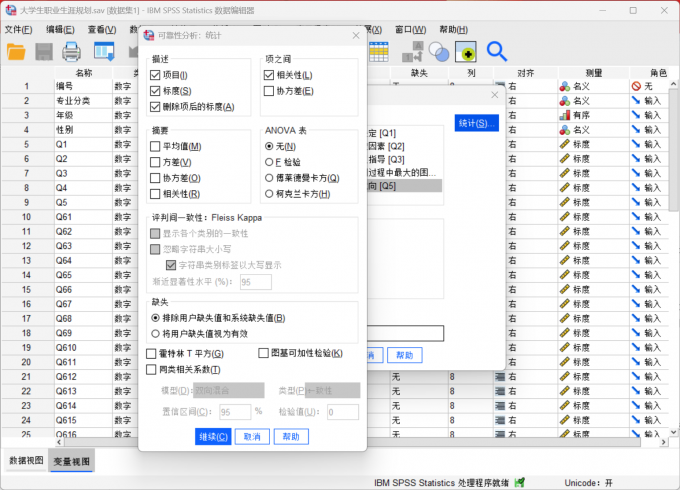Open the 编辑(E) menu
Screen dimensions: 680x490
click(60, 29)
